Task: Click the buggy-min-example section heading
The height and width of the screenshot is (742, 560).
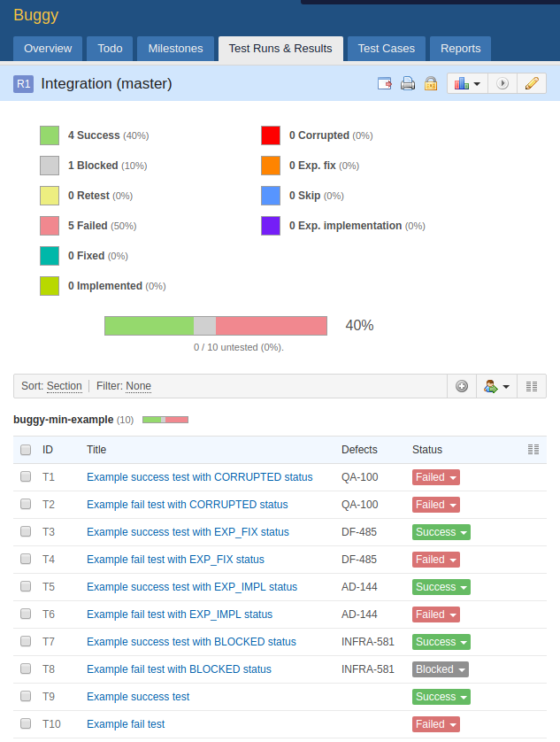Action: pos(64,420)
